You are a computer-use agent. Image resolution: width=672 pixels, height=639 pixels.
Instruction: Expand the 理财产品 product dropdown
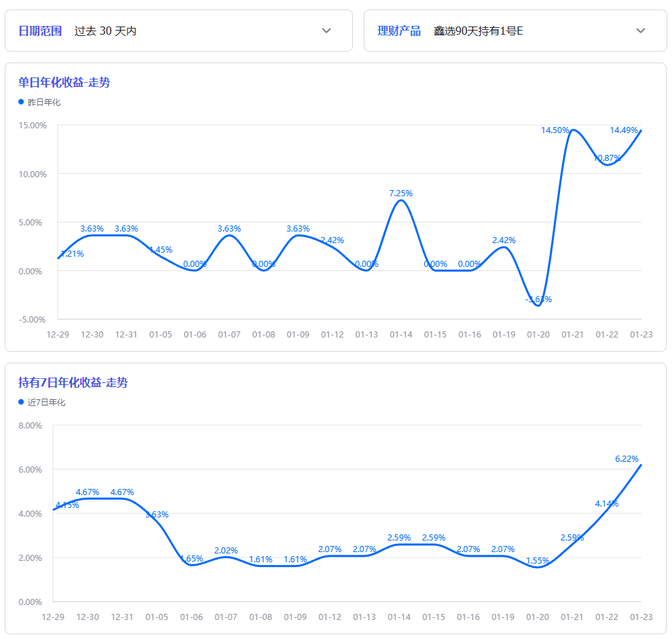coord(515,31)
